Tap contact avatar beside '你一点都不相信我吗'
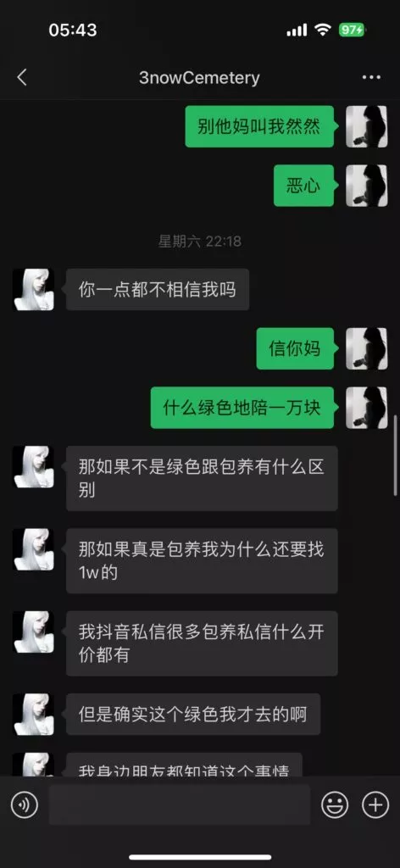Viewport: 400px width, 868px height. (x=34, y=290)
